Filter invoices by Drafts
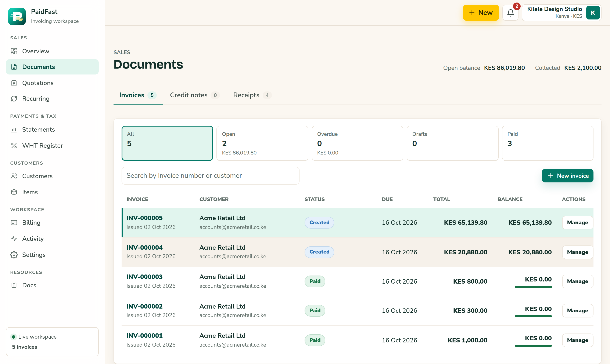Viewport: 610px width, 364px height. click(452, 143)
